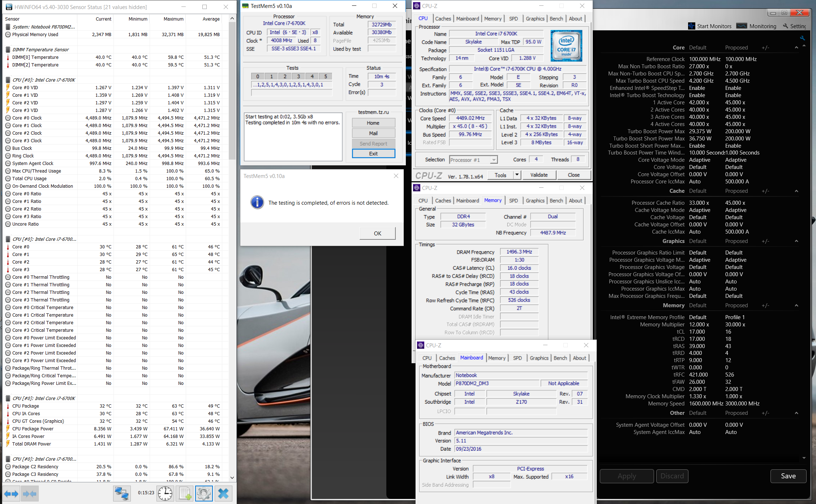Click the Exit button in TestMem5
The height and width of the screenshot is (504, 816).
(x=373, y=153)
